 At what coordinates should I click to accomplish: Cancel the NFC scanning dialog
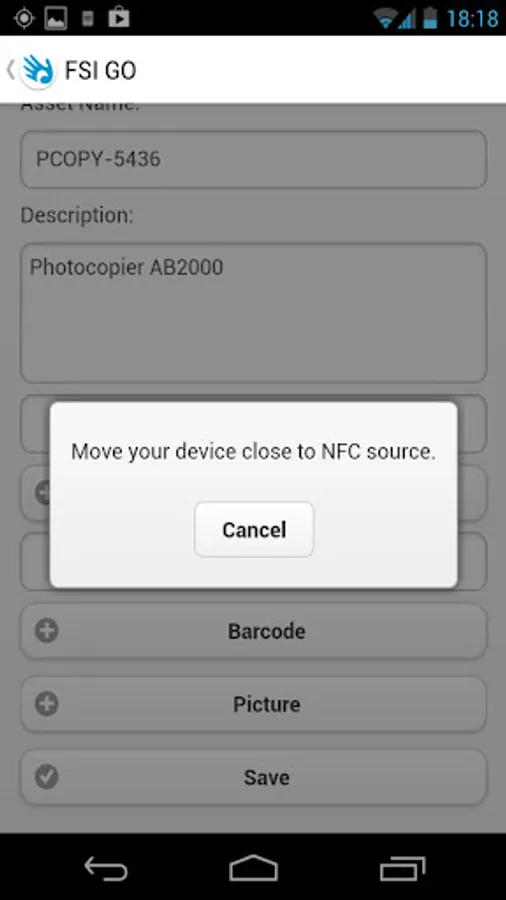coord(254,529)
